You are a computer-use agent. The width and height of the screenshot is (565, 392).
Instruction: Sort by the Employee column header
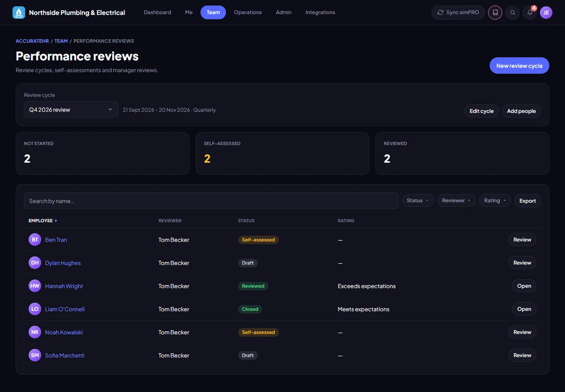(x=43, y=220)
